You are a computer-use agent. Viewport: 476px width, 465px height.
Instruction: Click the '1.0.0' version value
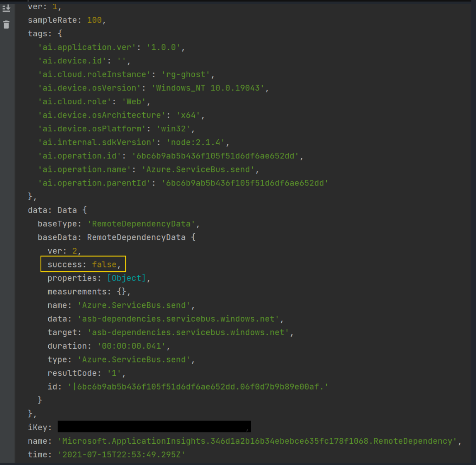[163, 47]
